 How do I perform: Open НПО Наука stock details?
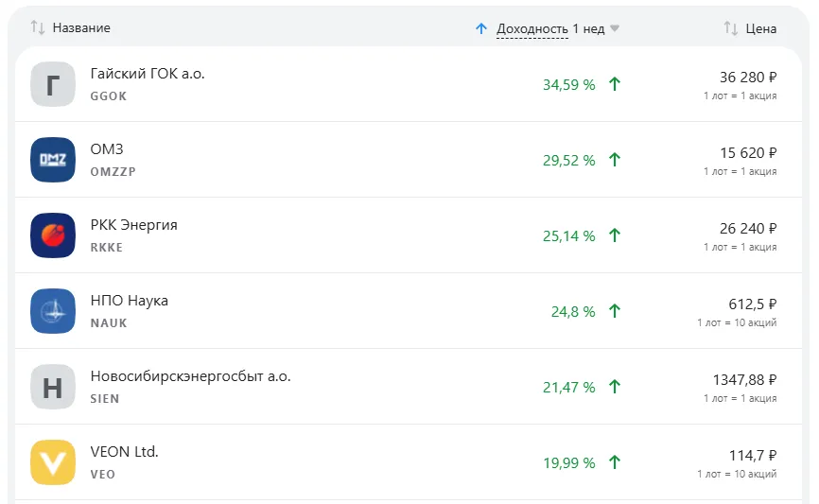click(x=130, y=301)
